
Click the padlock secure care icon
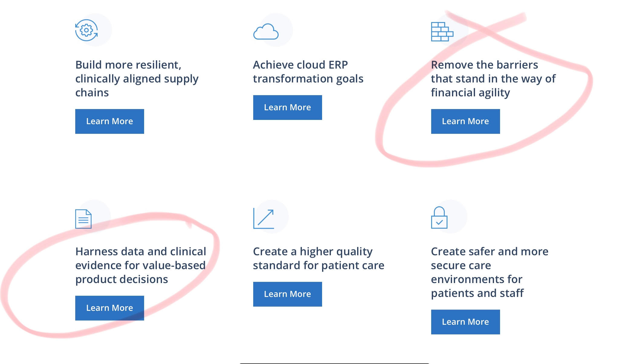click(439, 217)
